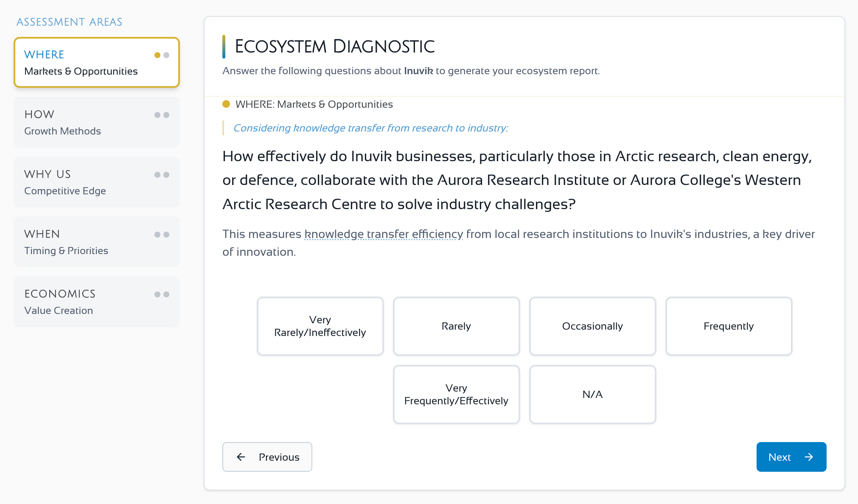This screenshot has width=858, height=504.
Task: Click the yellow dot beside WHERE heading
Action: [226, 104]
